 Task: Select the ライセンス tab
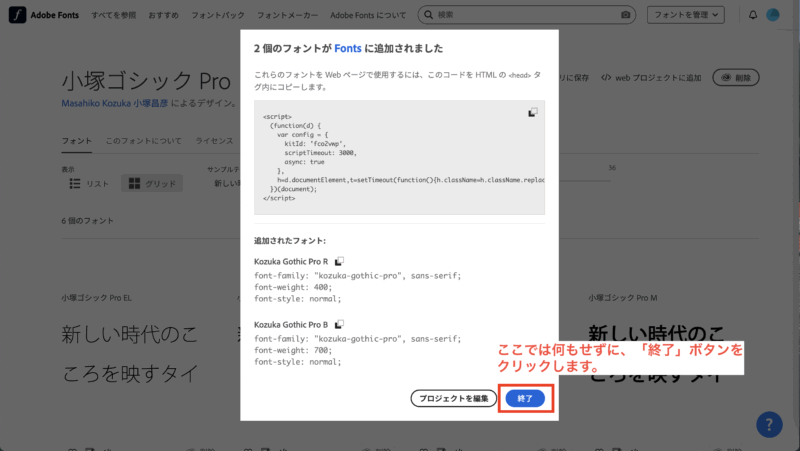214,141
